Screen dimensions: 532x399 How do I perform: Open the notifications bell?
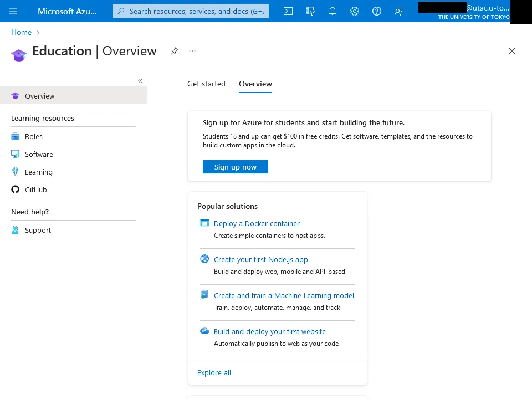click(332, 11)
